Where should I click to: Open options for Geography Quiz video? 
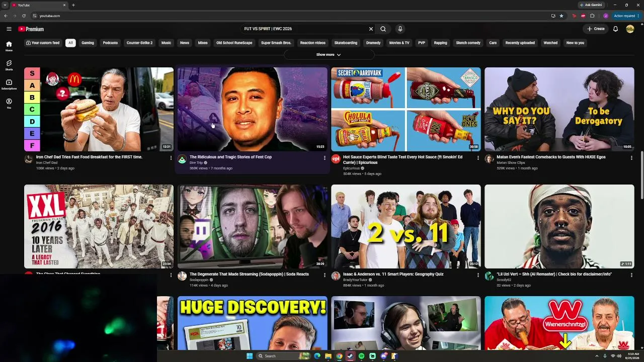[x=478, y=275]
